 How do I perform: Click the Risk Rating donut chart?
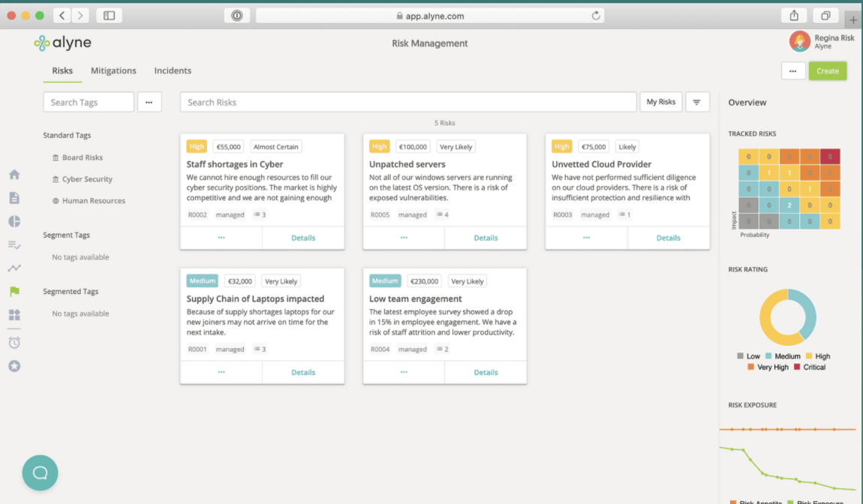788,317
